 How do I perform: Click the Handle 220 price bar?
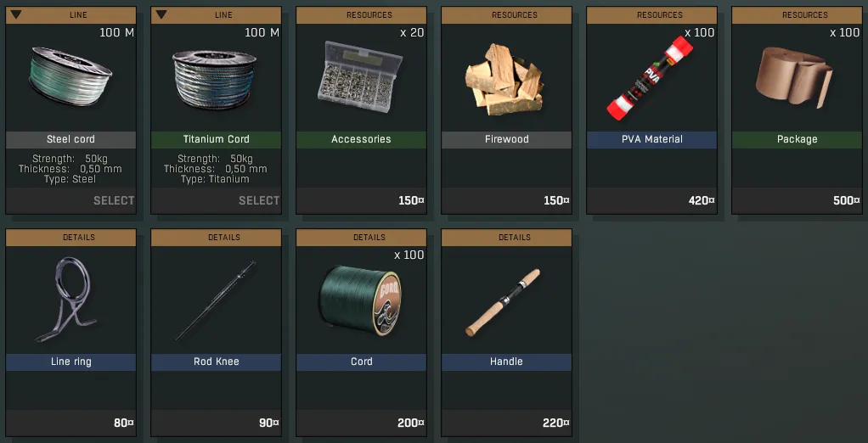click(x=506, y=423)
